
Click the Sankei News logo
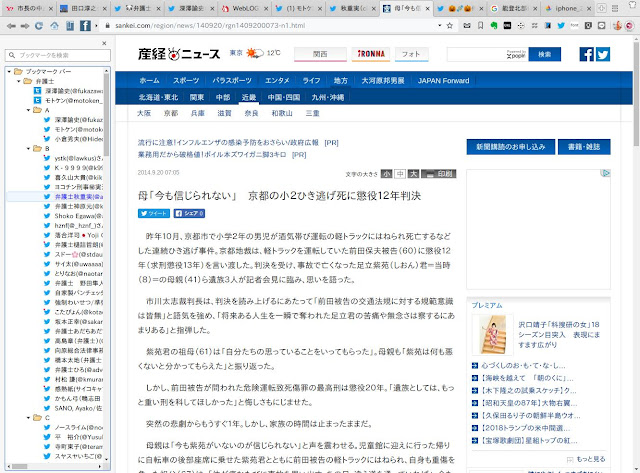click(x=179, y=54)
